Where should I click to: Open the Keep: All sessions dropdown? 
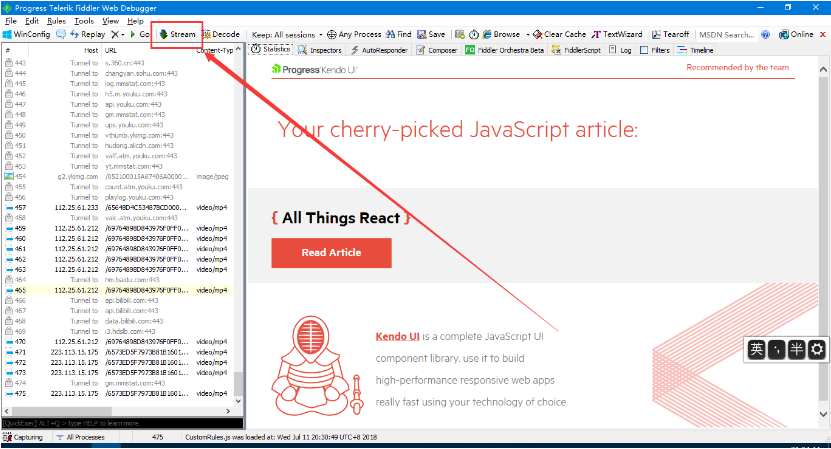click(287, 34)
